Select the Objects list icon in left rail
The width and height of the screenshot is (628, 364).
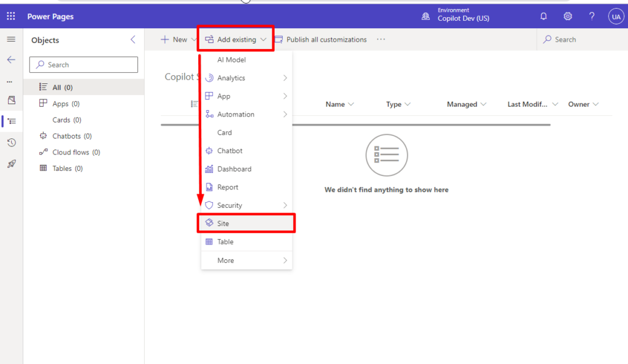(x=12, y=121)
